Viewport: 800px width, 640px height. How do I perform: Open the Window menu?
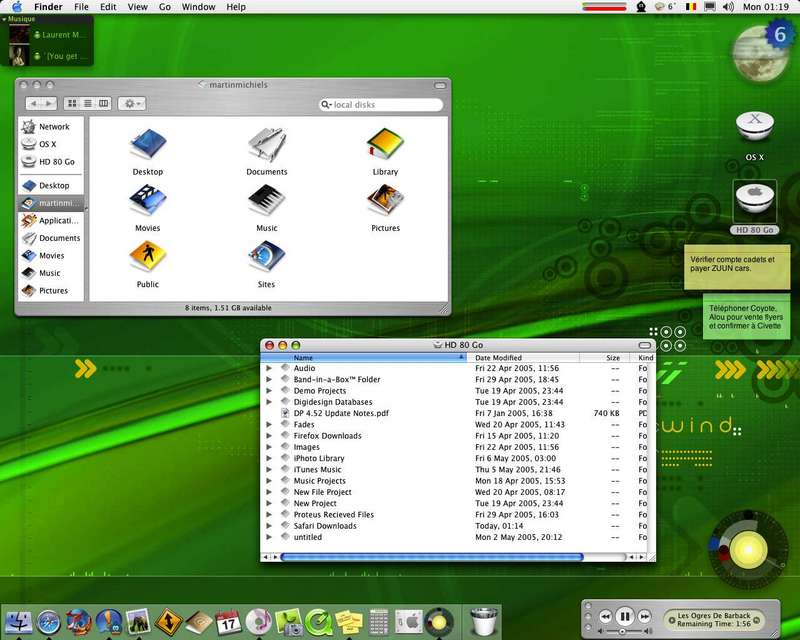click(198, 7)
